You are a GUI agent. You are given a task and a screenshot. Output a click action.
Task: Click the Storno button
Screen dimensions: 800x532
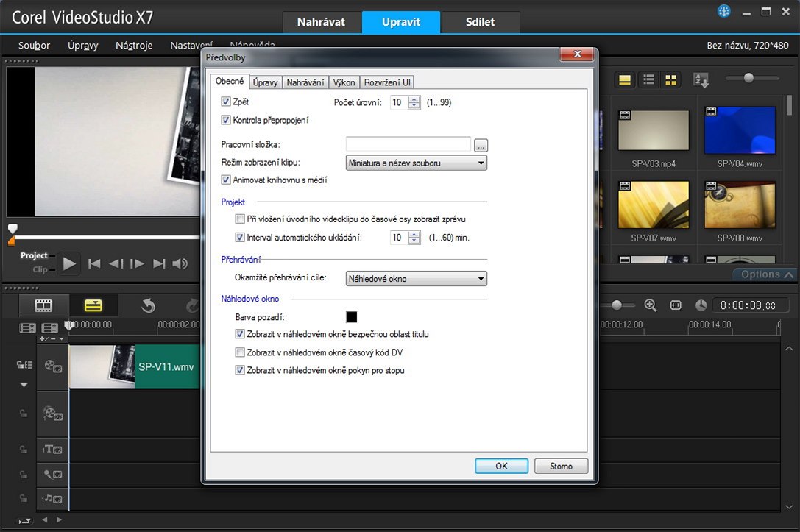pos(561,466)
